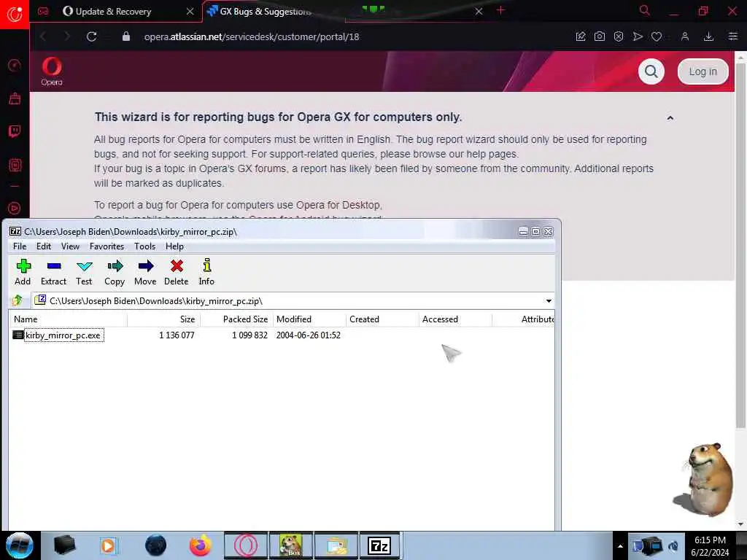Open the View menu in 7-Zip
Viewport: 747px width, 560px height.
point(70,246)
